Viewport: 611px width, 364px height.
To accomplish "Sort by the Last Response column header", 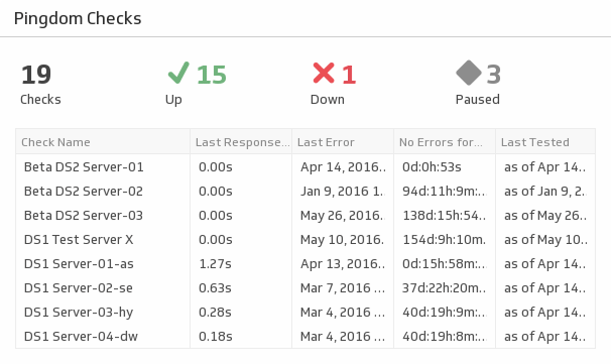I will pyautogui.click(x=242, y=142).
